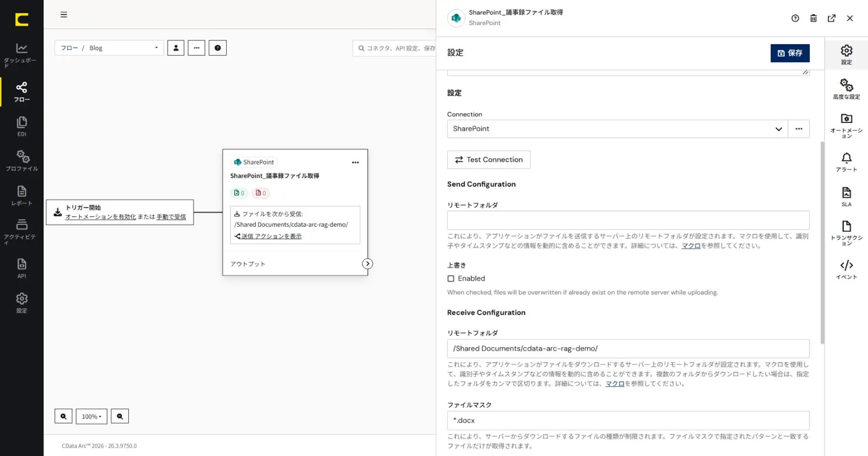Image resolution: width=868 pixels, height=456 pixels.
Task: Open connector in new window icon
Action: coord(832,18)
